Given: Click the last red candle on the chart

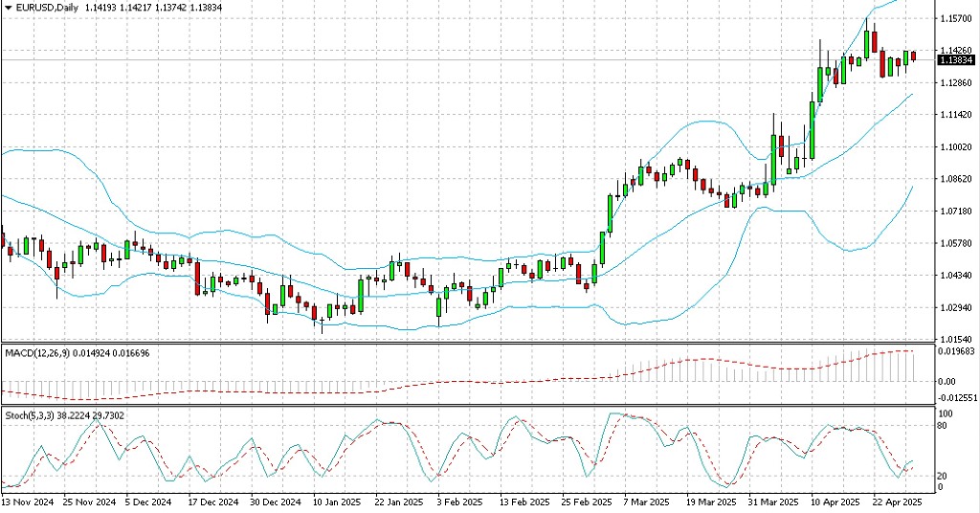Looking at the screenshot, I should (913, 56).
